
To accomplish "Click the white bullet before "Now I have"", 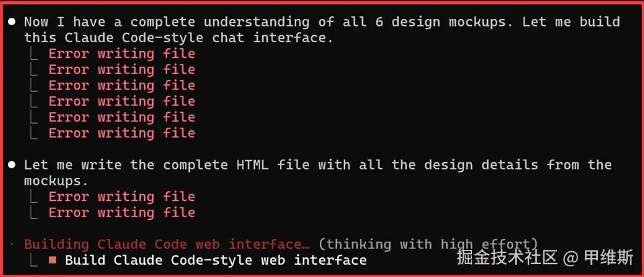I will point(12,22).
